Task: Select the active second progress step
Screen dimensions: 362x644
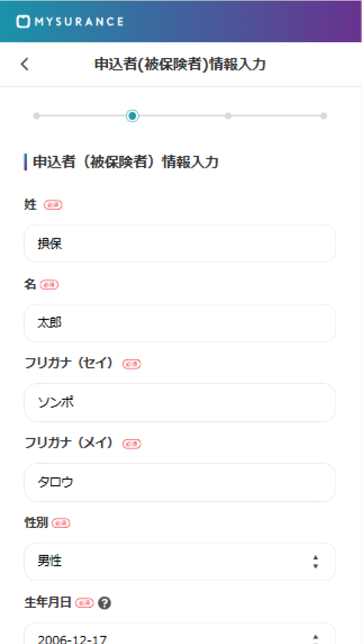Action: point(132,116)
